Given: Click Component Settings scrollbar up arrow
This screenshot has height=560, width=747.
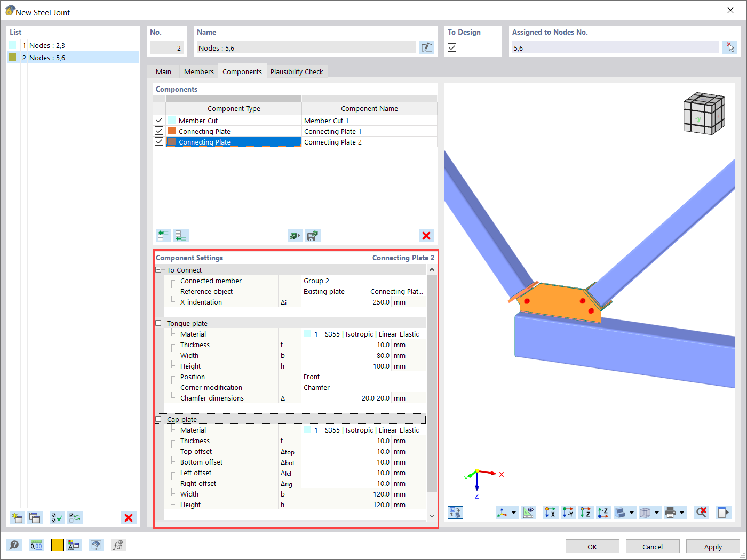Looking at the screenshot, I should [432, 270].
